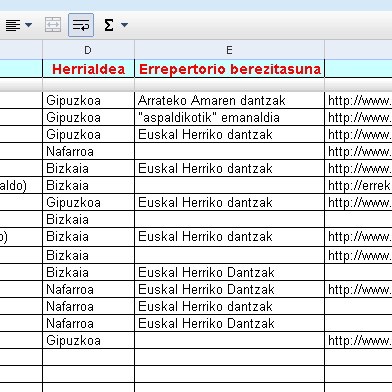The image size is (392, 392).
Task: Select Bizkaia cell beside the http://errek link
Action: [x=88, y=185]
